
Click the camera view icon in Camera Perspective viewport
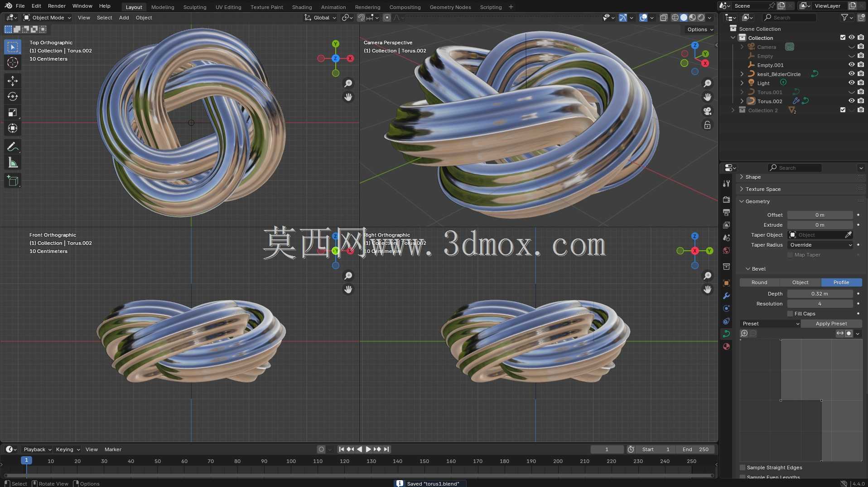click(707, 111)
